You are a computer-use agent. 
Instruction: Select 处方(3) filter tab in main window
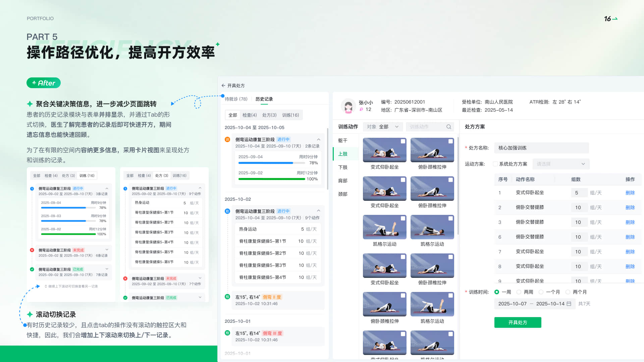(269, 115)
